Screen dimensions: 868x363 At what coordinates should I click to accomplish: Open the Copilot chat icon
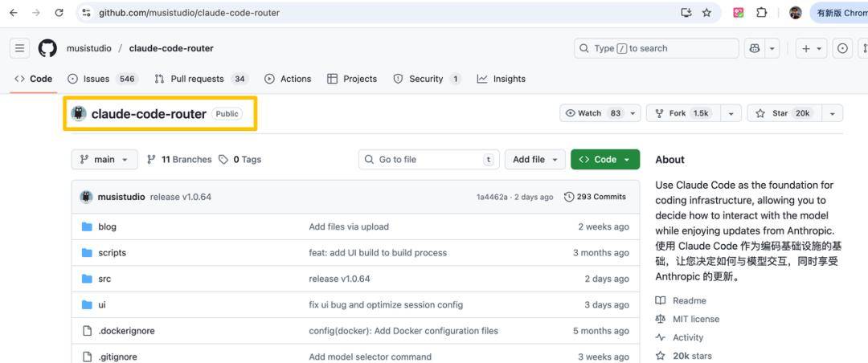(754, 48)
